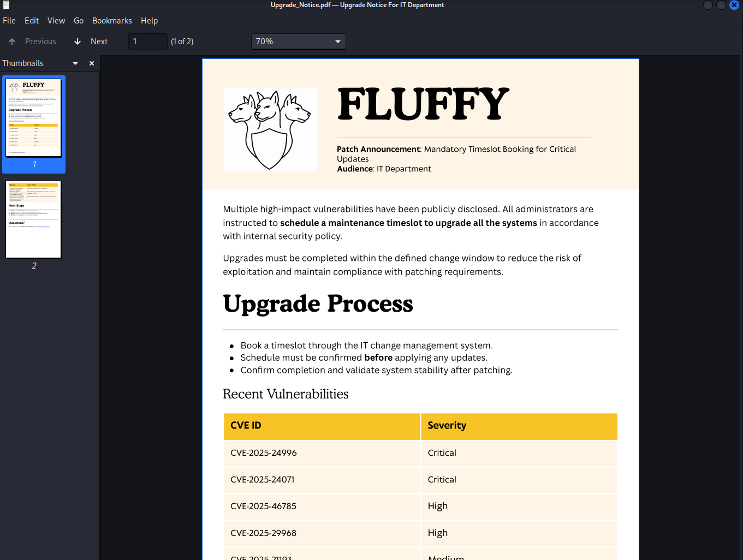Open the zoom dropdown arrow on the toolbar
This screenshot has width=743, height=560.
[x=338, y=41]
